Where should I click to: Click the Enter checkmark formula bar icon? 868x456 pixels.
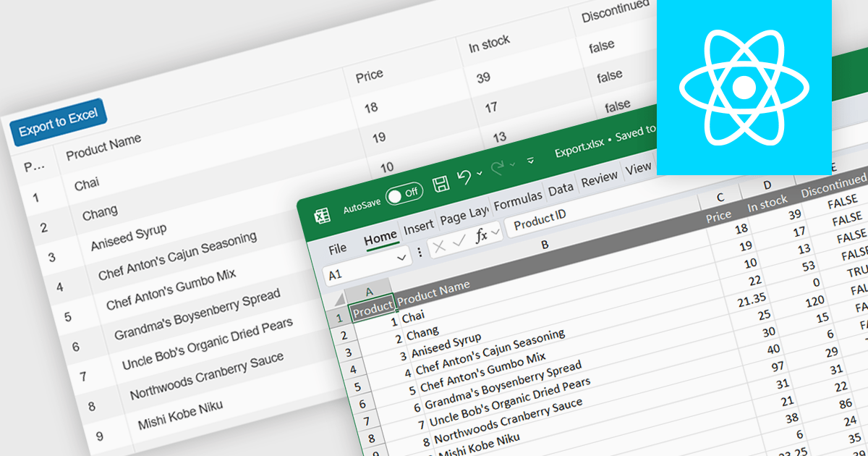click(x=459, y=242)
